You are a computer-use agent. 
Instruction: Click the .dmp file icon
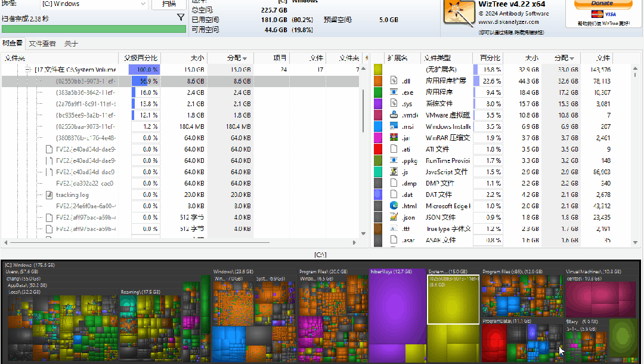click(x=394, y=183)
